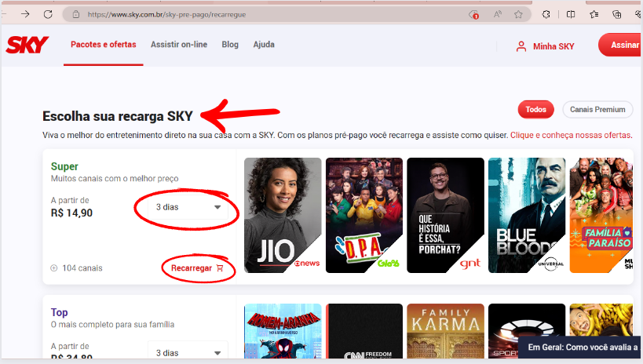Open the Super plan 3 dias dropdown
This screenshot has height=364, width=643.
(x=188, y=207)
